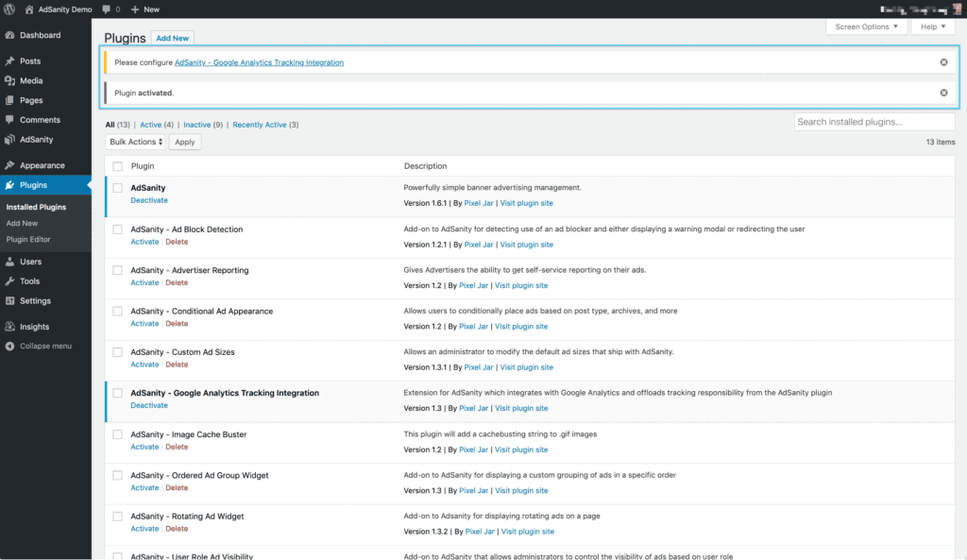The width and height of the screenshot is (967, 560).
Task: Expand the Help panel
Action: (x=932, y=26)
